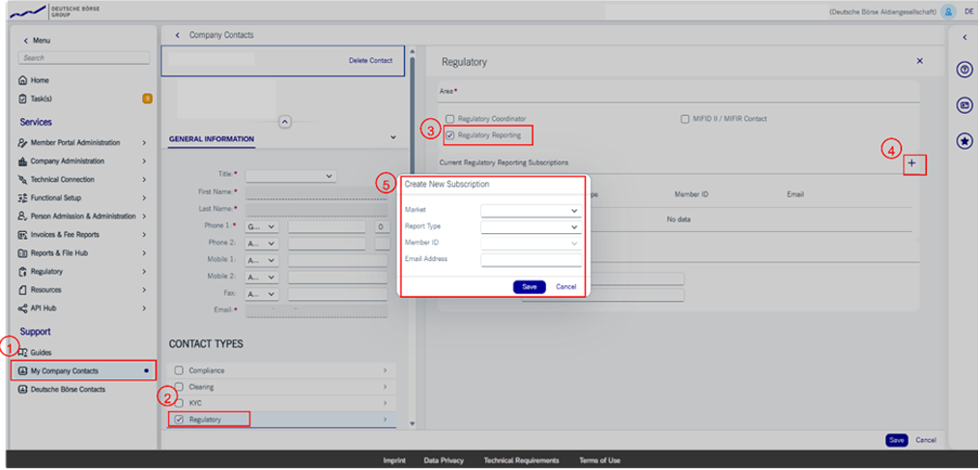980x470 pixels.
Task: Expand the Report Type dropdown
Action: tap(531, 227)
